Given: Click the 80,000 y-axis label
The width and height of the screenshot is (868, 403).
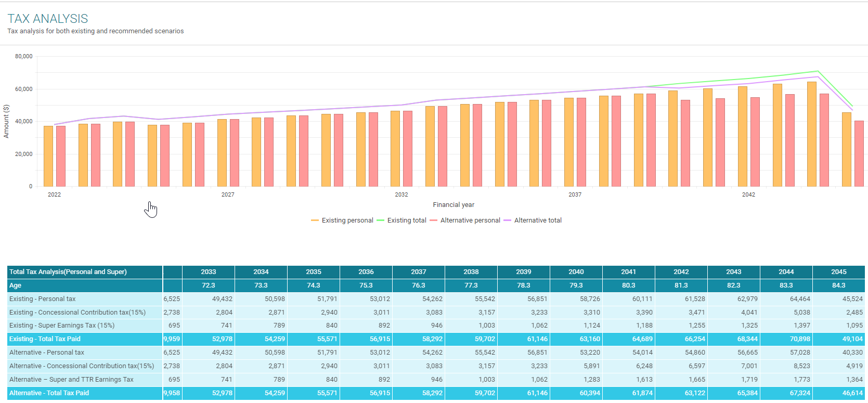Looking at the screenshot, I should pos(23,56).
